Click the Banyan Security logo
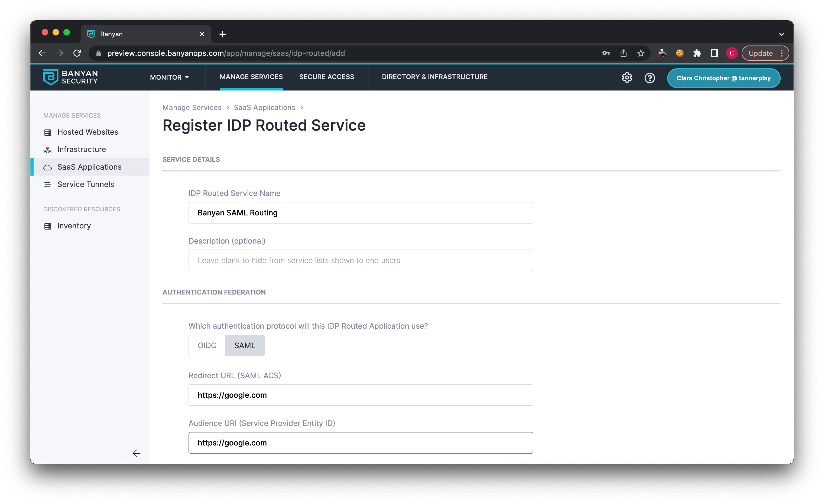824x504 pixels. coord(70,77)
